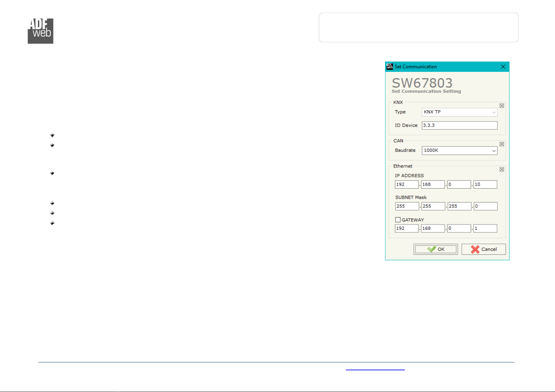
Task: Click the Type label in KNX section
Action: tap(400, 112)
